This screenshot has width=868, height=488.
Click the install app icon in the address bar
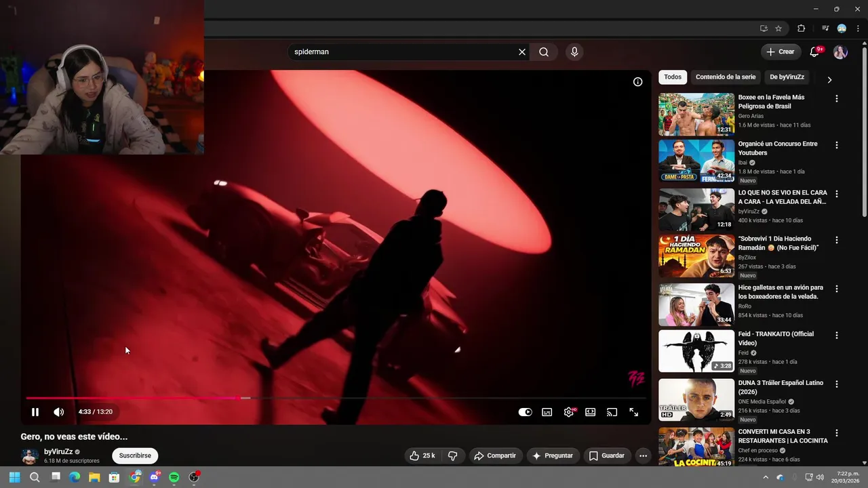point(764,28)
